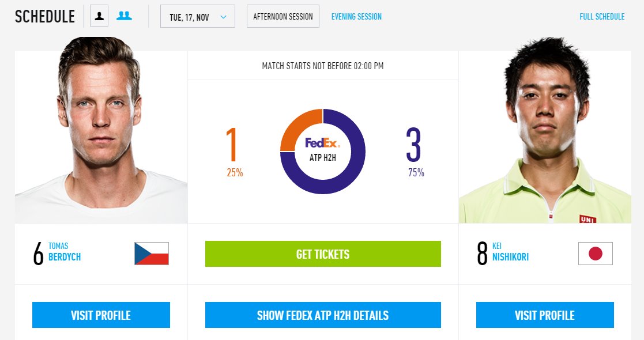Select the singles player icon
The image size is (644, 340).
(x=99, y=16)
